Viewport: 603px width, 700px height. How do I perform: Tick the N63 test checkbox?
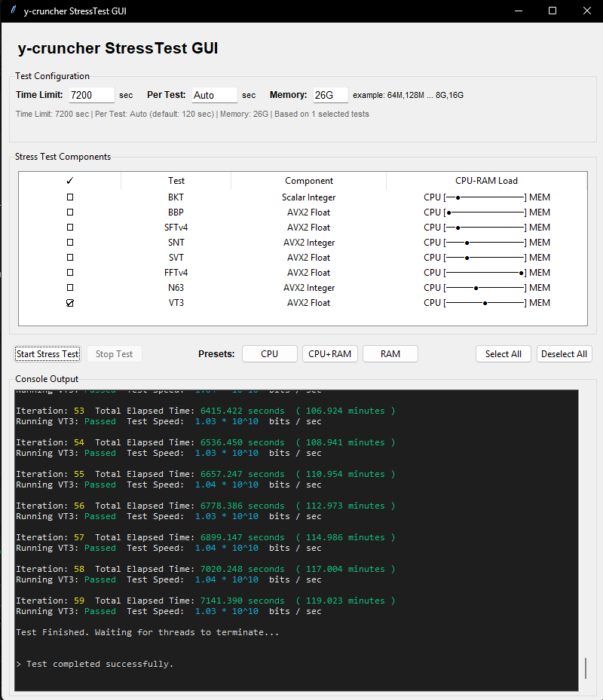(x=70, y=288)
